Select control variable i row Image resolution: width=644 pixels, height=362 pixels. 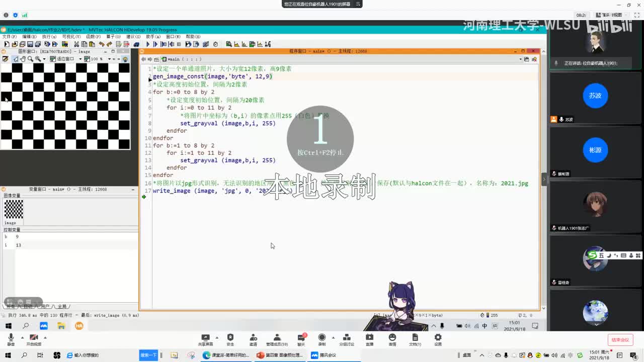[x=69, y=245]
